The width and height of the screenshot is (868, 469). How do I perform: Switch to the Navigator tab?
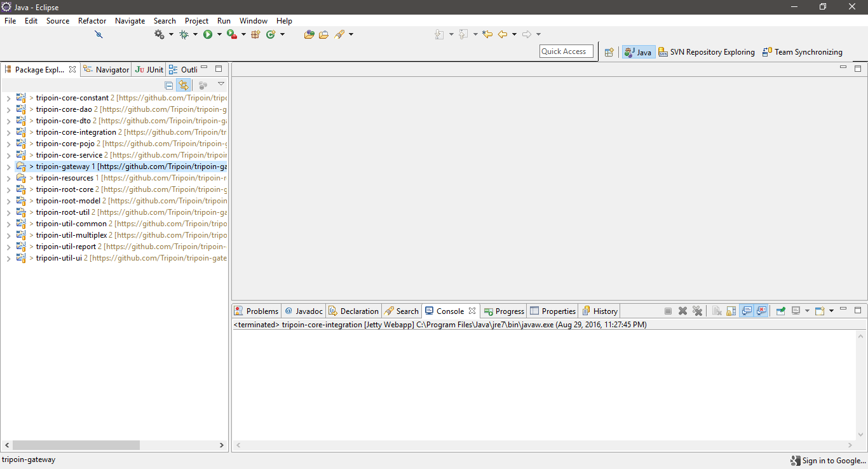click(106, 69)
